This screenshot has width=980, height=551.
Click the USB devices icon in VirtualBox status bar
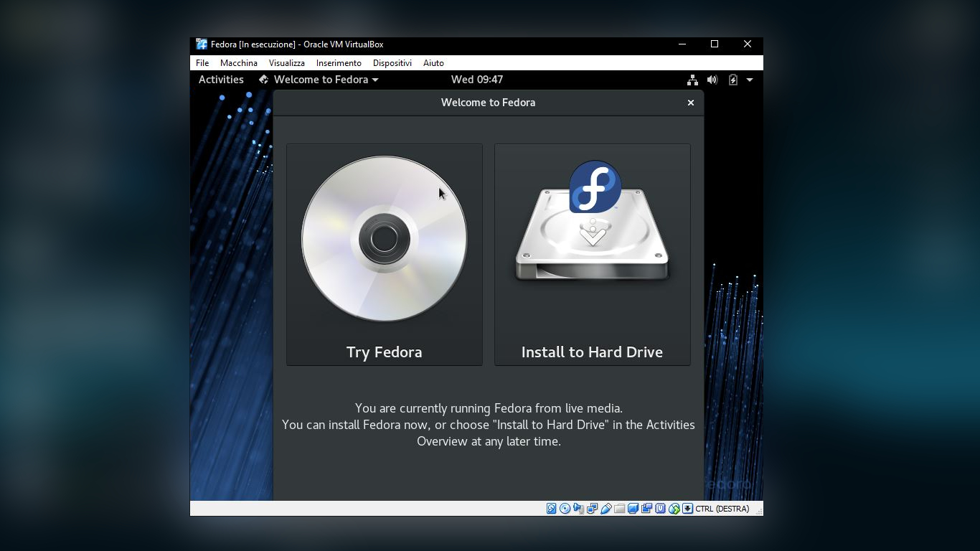tap(606, 508)
